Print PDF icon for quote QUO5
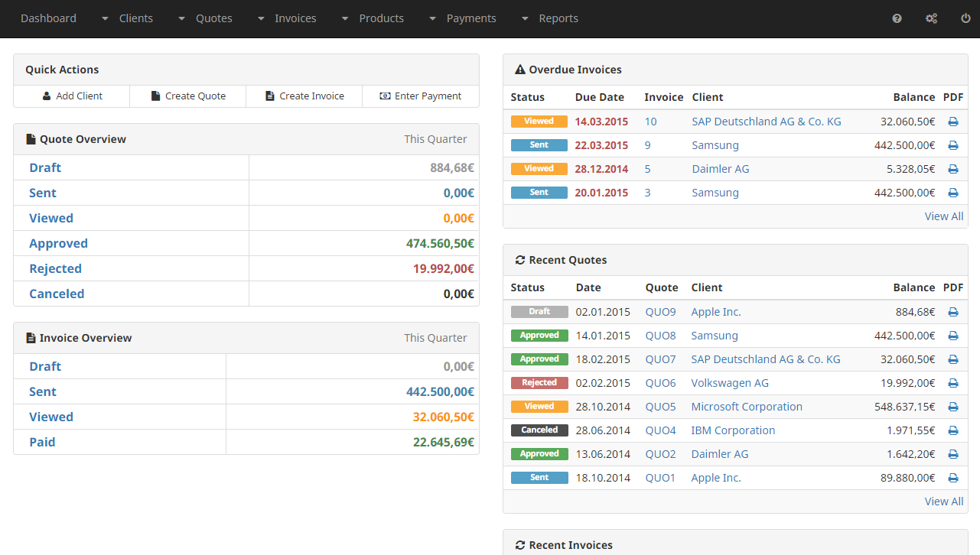This screenshot has height=555, width=980. (x=953, y=407)
